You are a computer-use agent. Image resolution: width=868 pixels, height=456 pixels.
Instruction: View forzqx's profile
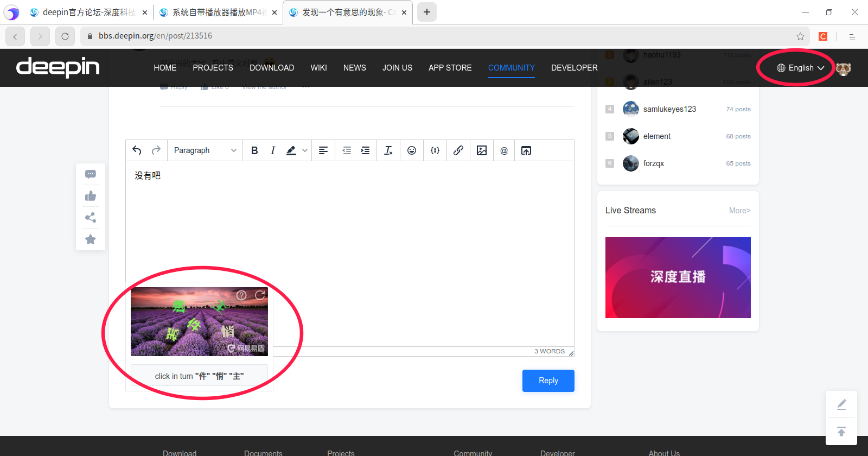(x=654, y=163)
